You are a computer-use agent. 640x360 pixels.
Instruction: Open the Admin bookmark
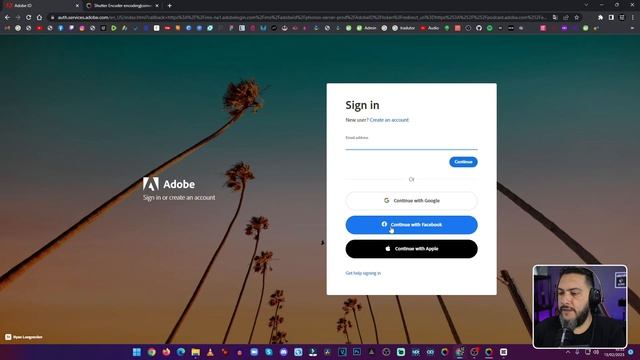pos(367,28)
